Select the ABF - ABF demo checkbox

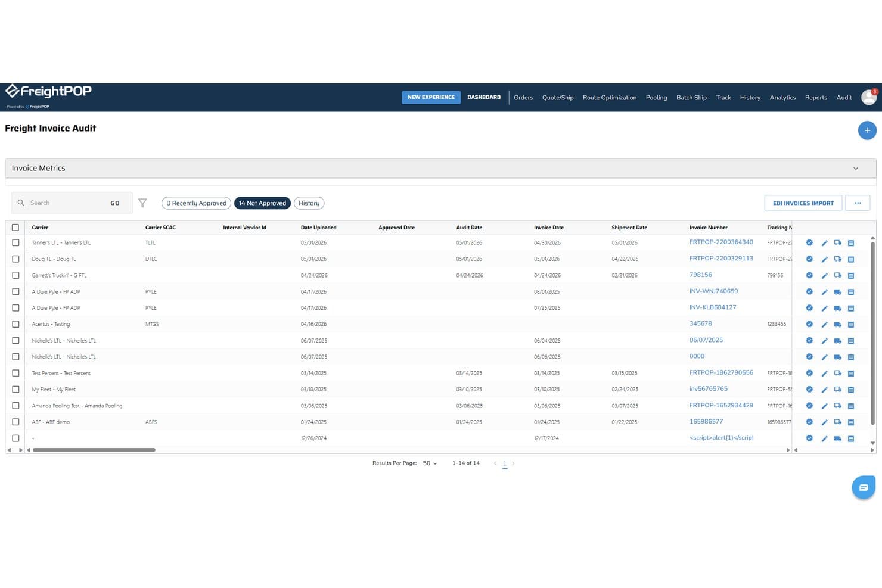(x=15, y=422)
